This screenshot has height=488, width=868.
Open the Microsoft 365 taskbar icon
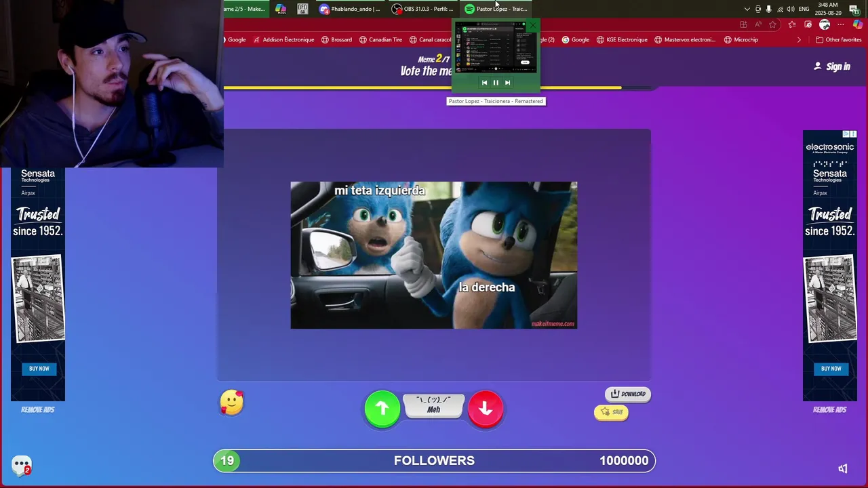point(281,9)
